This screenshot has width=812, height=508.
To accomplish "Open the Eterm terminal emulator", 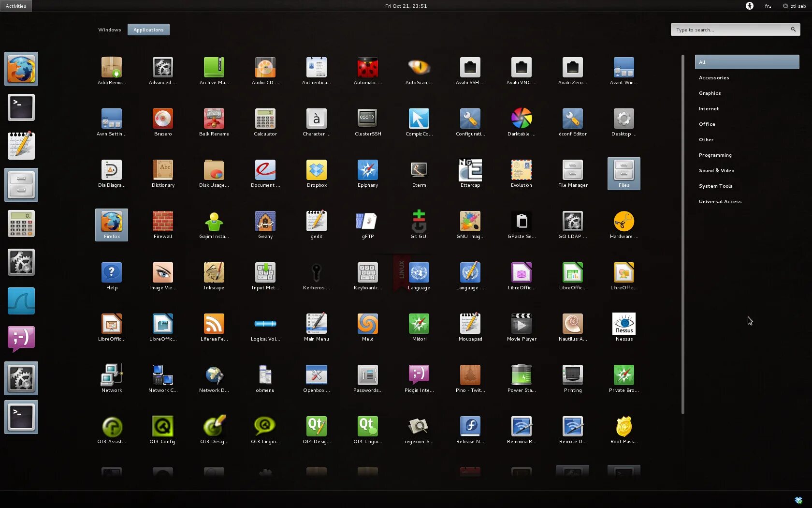I will point(419,174).
